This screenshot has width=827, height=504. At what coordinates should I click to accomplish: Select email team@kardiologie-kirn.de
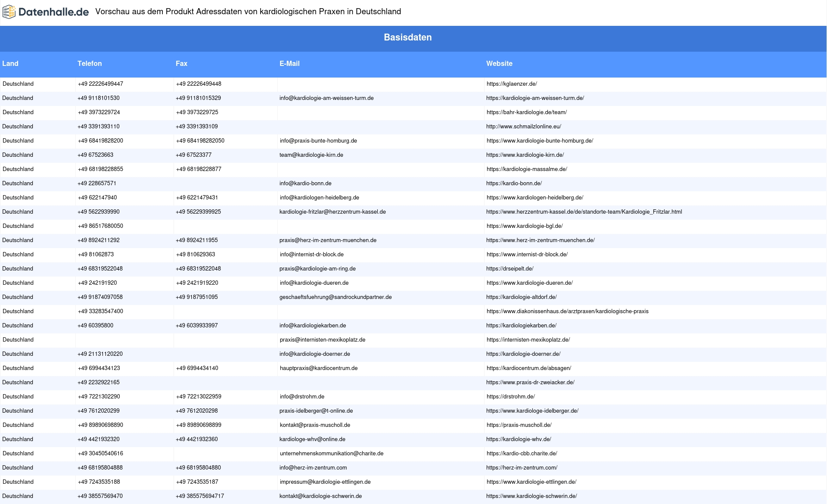[x=311, y=155]
